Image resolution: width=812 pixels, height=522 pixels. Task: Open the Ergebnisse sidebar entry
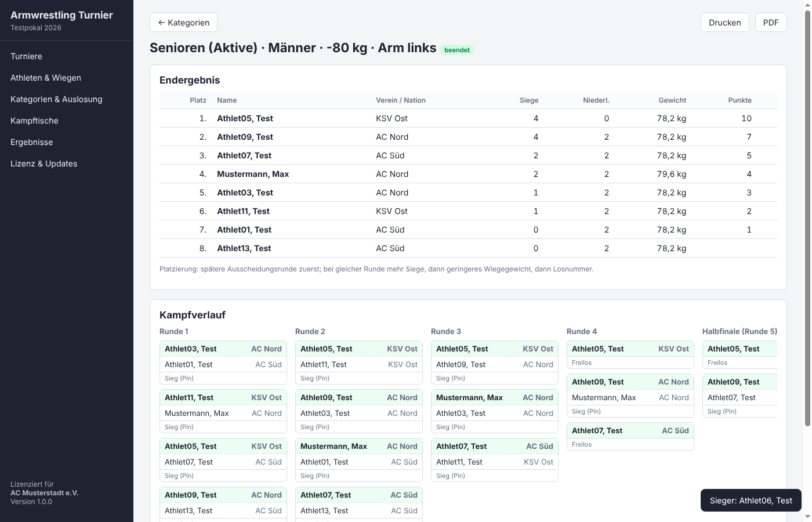click(31, 142)
